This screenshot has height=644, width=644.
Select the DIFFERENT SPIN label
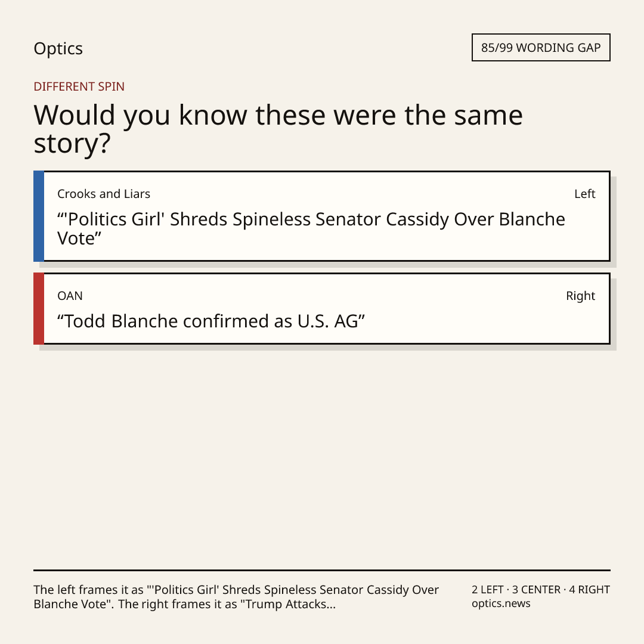pyautogui.click(x=79, y=86)
